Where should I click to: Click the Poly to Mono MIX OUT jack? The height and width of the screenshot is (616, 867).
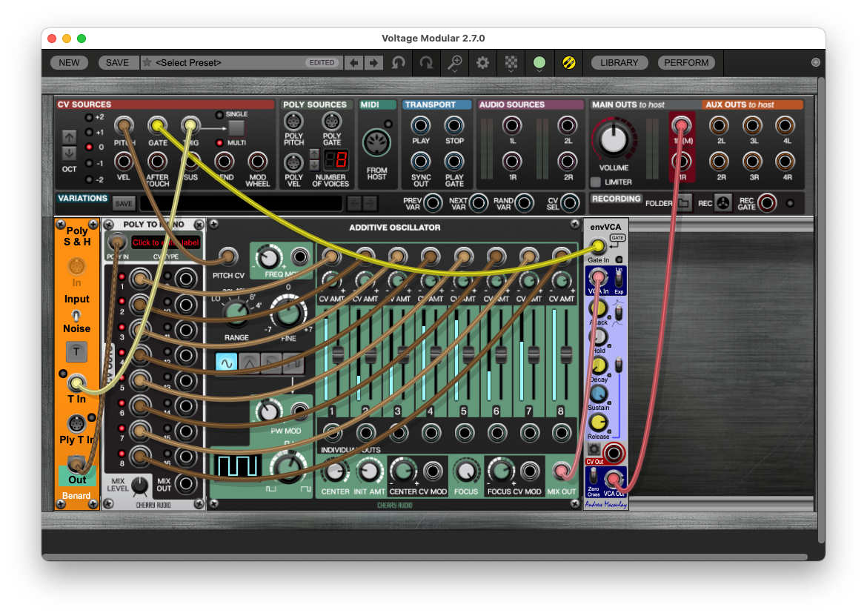tap(186, 484)
